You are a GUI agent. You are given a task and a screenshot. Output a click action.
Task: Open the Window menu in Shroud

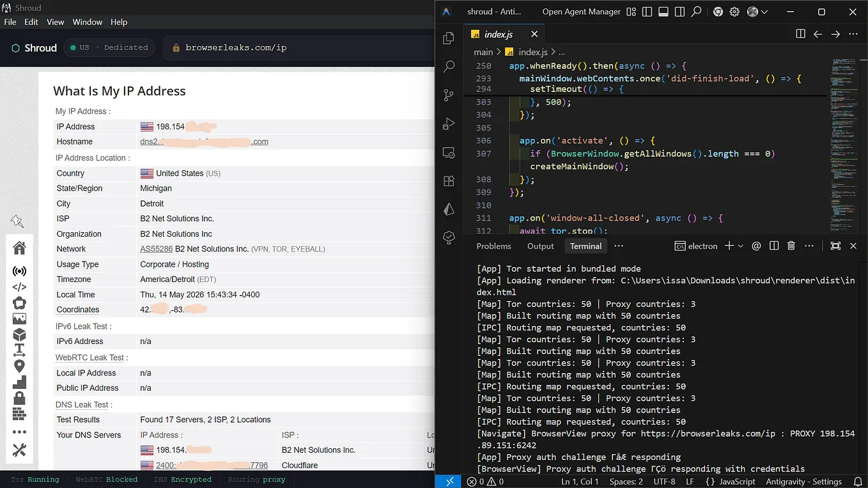pos(88,22)
